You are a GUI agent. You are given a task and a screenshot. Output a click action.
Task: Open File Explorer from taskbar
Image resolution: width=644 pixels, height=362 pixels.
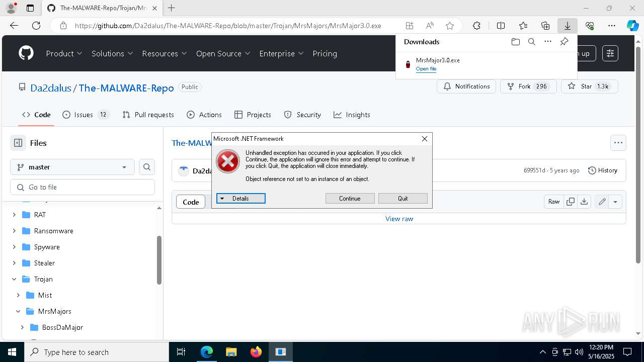231,352
